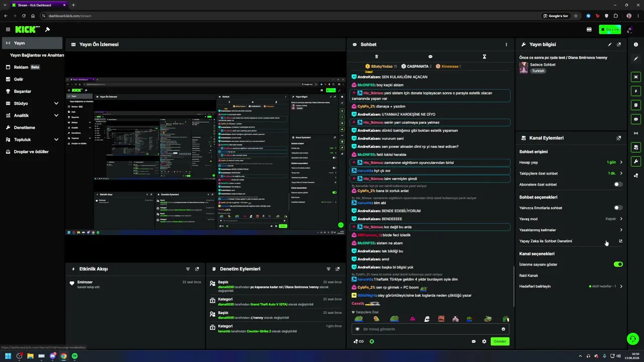The height and width of the screenshot is (362, 644).
Task: Filter the Etkinlik Akışı list
Action: [188, 269]
